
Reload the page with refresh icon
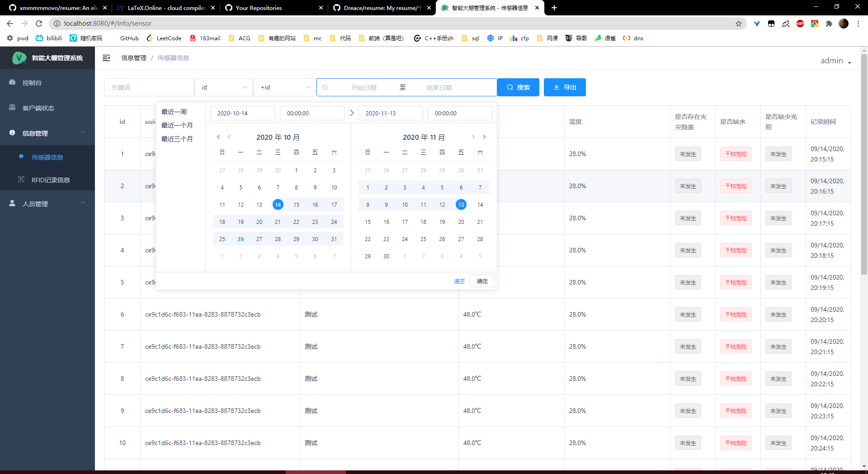(x=39, y=24)
